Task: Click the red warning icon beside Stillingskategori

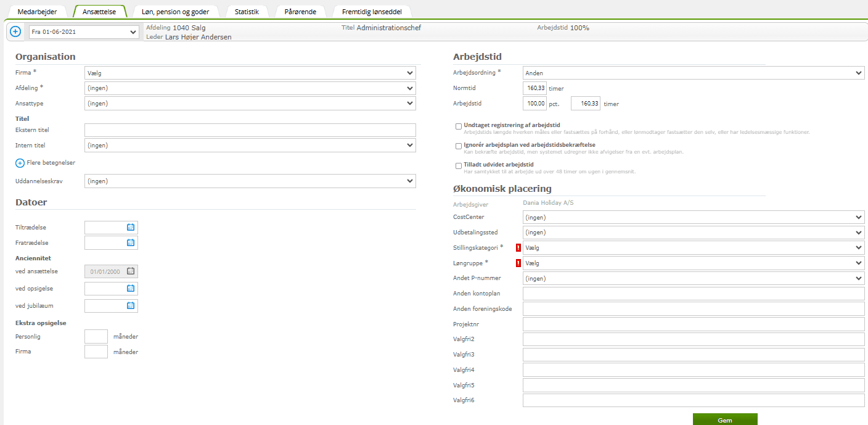Action: click(518, 247)
